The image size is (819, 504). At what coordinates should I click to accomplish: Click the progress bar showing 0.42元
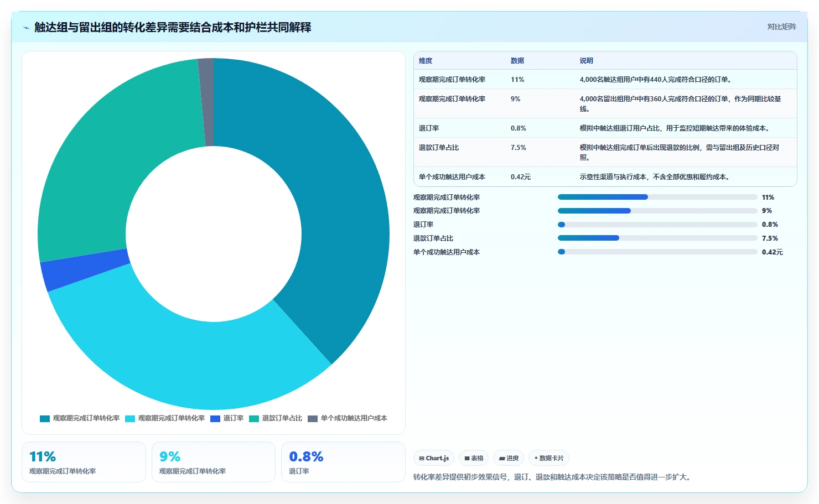click(657, 252)
